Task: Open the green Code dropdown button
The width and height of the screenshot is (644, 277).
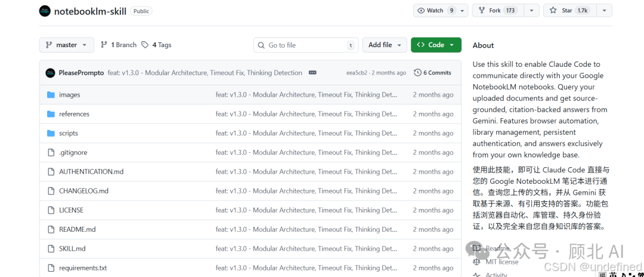Action: pos(436,45)
